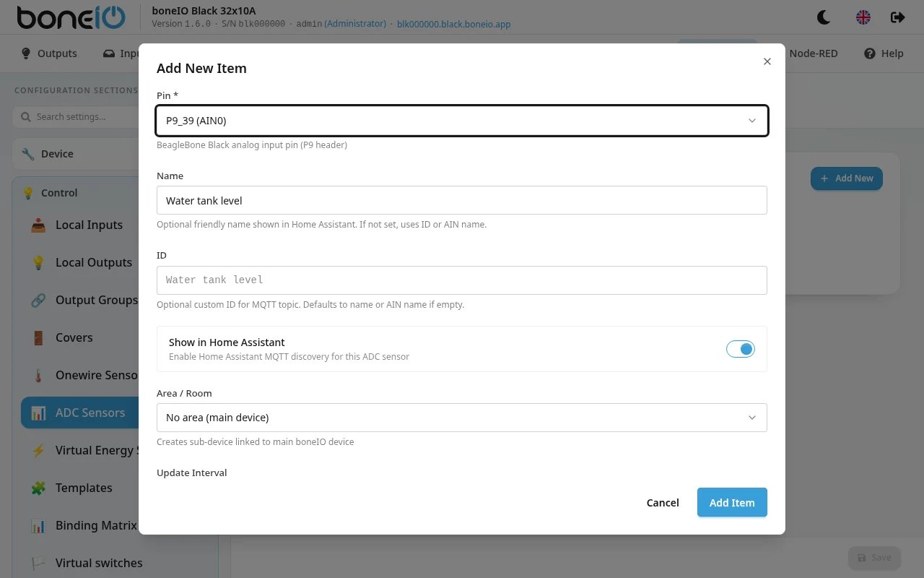Click the Update Interval label
Viewport: 924px width, 578px height.
(x=192, y=473)
